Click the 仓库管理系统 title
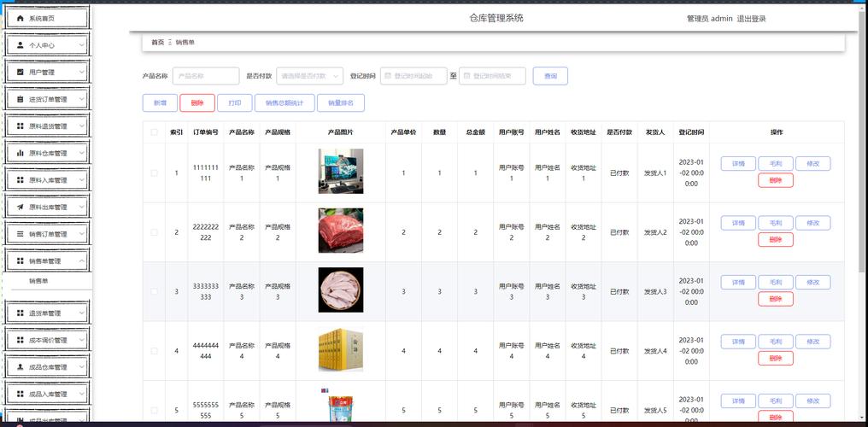 [496, 18]
